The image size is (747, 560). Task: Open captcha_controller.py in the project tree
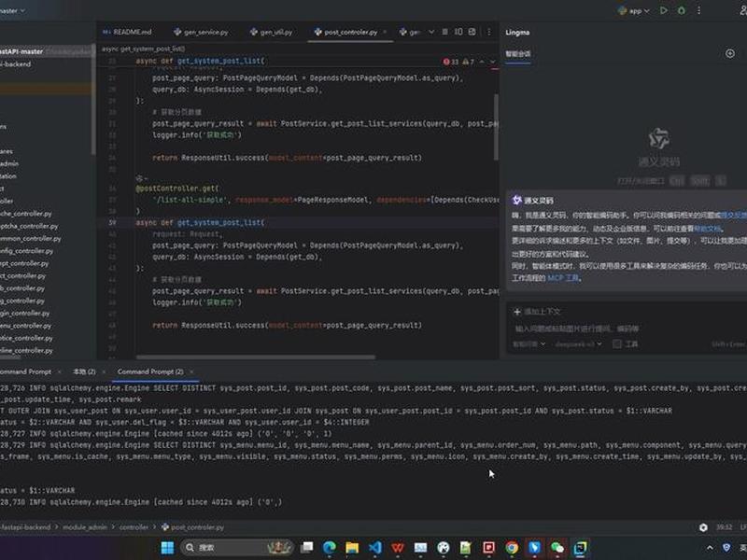(x=29, y=226)
